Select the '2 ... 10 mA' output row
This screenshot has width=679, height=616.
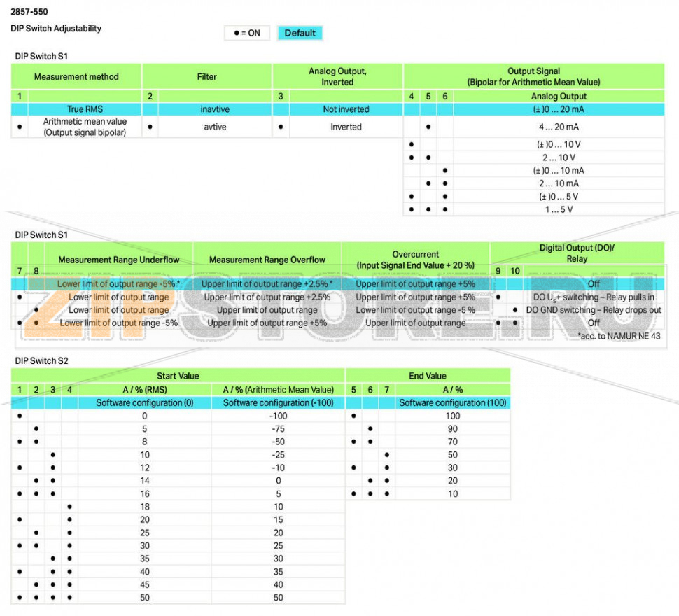(x=533, y=183)
